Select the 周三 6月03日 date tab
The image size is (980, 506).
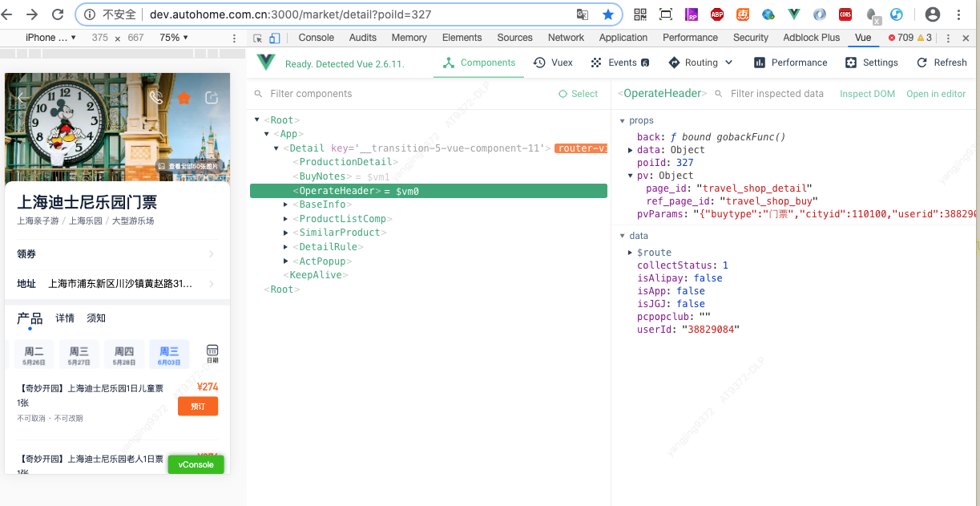169,354
